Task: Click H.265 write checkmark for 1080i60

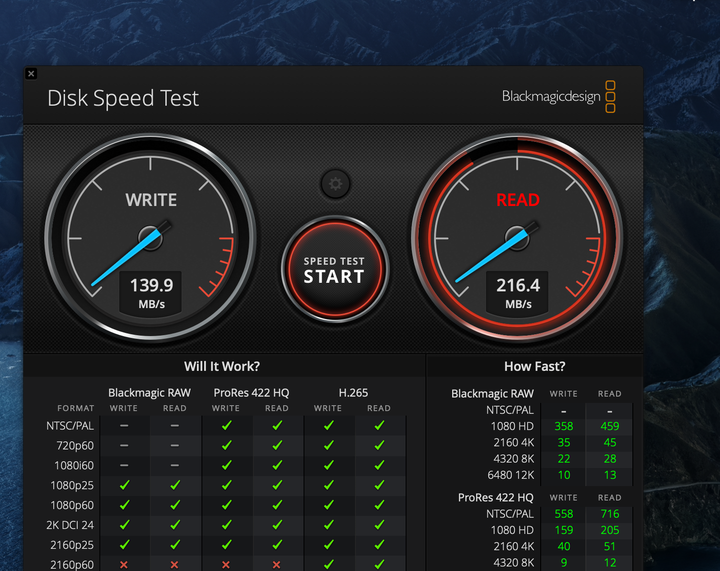Action: pyautogui.click(x=328, y=465)
